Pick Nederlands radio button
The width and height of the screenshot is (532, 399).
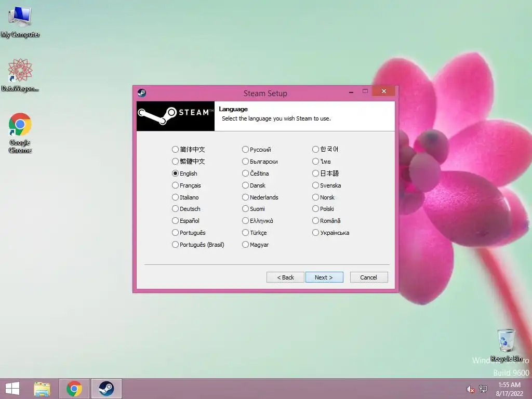pyautogui.click(x=260, y=197)
